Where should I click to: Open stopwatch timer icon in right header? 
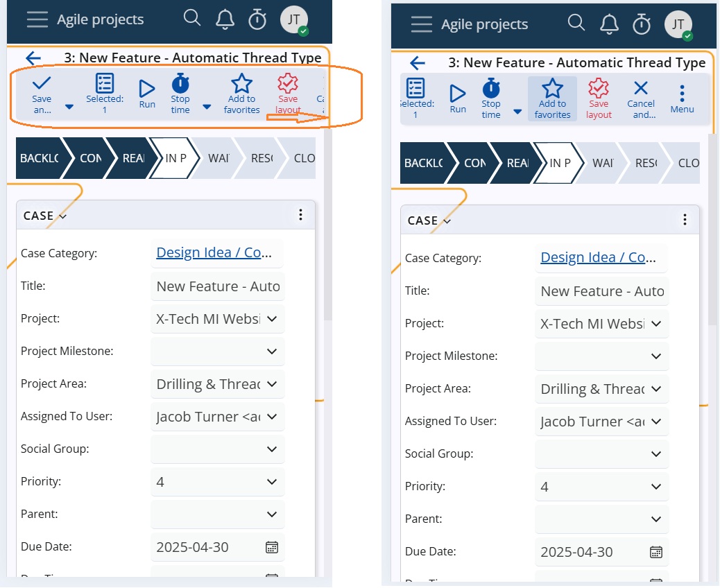(642, 24)
